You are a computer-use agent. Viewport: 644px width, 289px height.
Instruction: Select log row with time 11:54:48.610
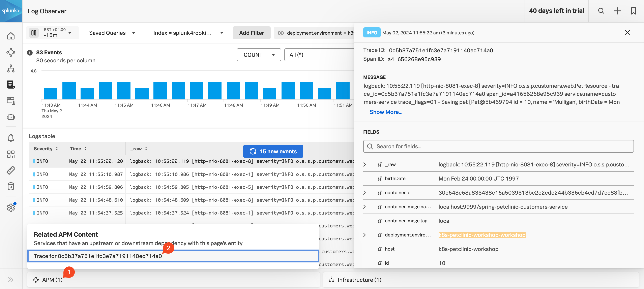191,200
